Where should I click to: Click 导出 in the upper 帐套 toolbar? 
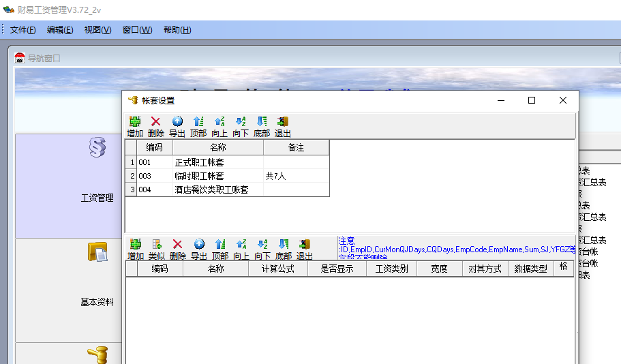(x=177, y=127)
